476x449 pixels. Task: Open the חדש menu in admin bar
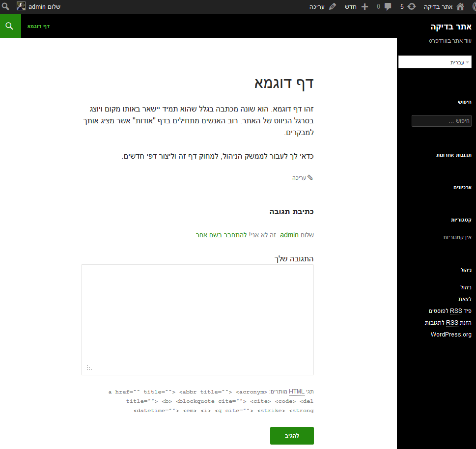point(350,7)
